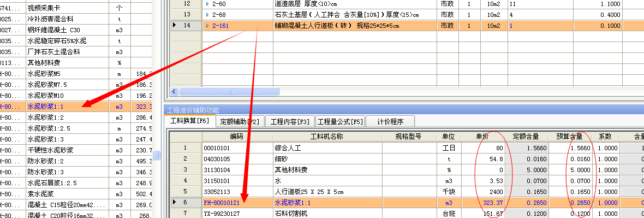Click the horizontal scrollbar left arrow

coord(174,91)
